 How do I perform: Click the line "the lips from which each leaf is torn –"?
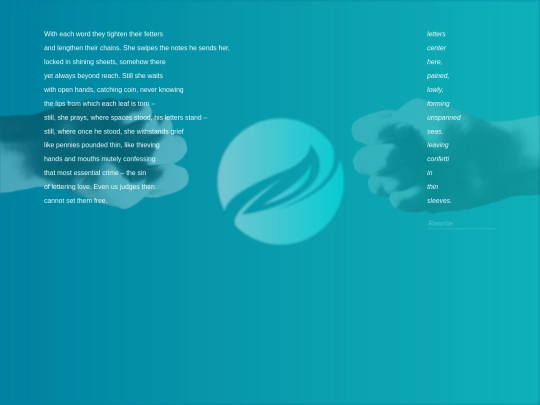pos(99,104)
